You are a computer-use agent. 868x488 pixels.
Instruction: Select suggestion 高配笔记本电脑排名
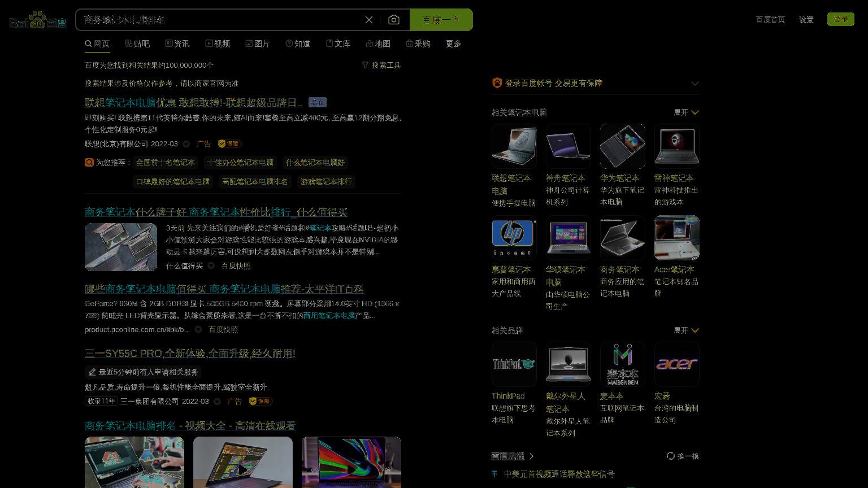click(255, 181)
